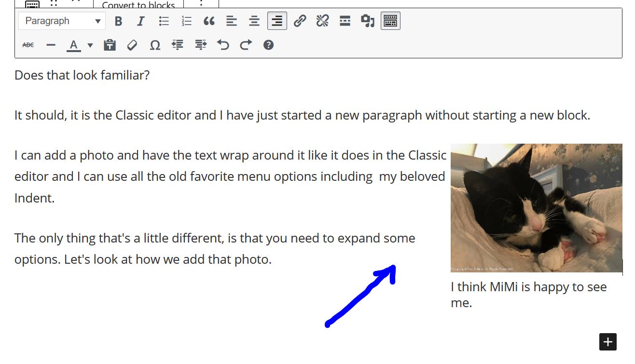Open the Paragraph style dropdown

point(62,21)
